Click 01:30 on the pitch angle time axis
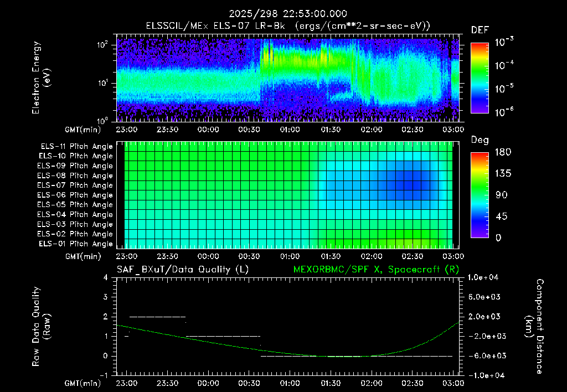Image resolution: width=567 pixels, height=392 pixels. click(331, 256)
